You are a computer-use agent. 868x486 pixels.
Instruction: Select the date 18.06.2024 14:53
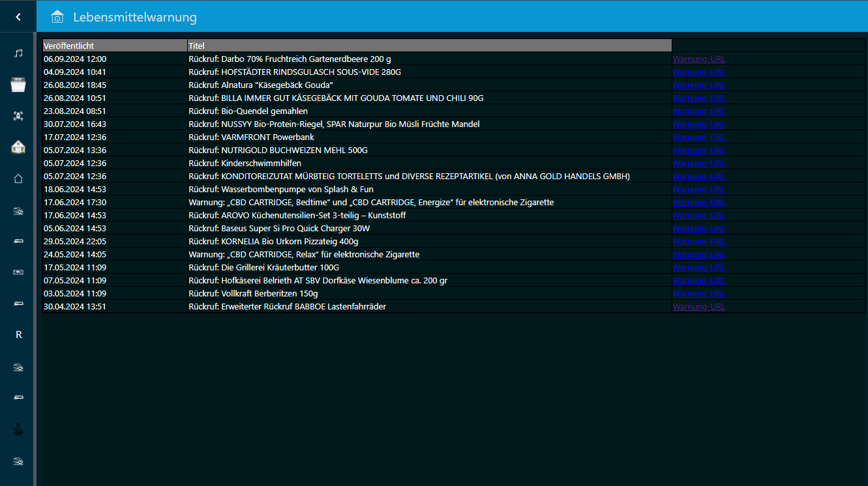(x=75, y=189)
